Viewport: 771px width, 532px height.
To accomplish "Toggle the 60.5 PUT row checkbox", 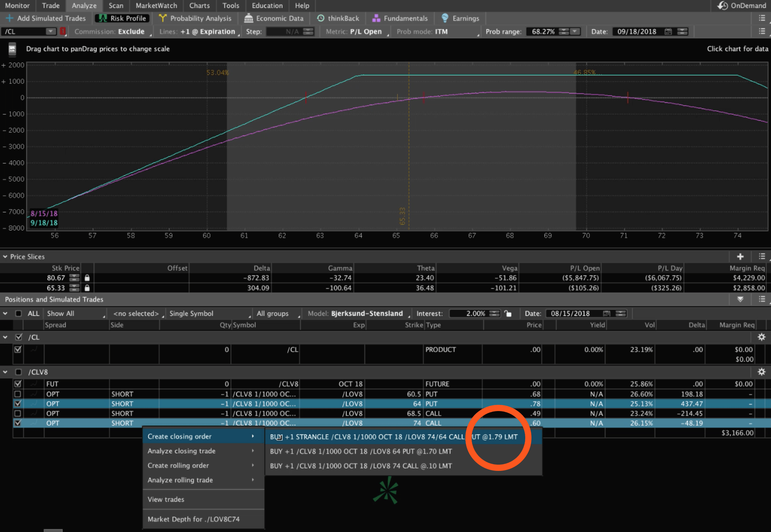I will (x=17, y=394).
